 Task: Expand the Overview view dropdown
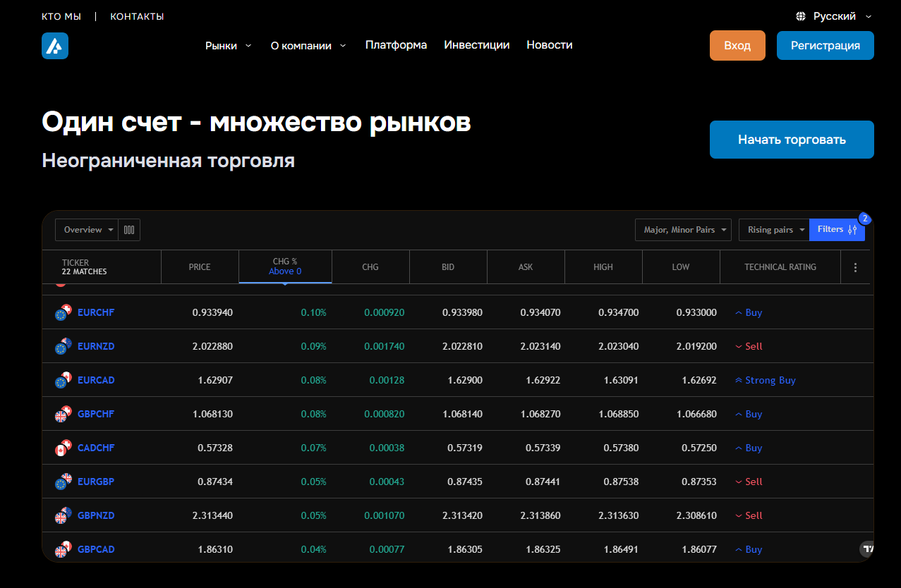point(87,230)
